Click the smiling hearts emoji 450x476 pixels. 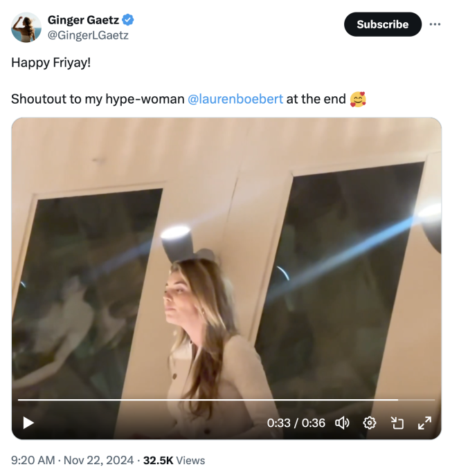(358, 99)
